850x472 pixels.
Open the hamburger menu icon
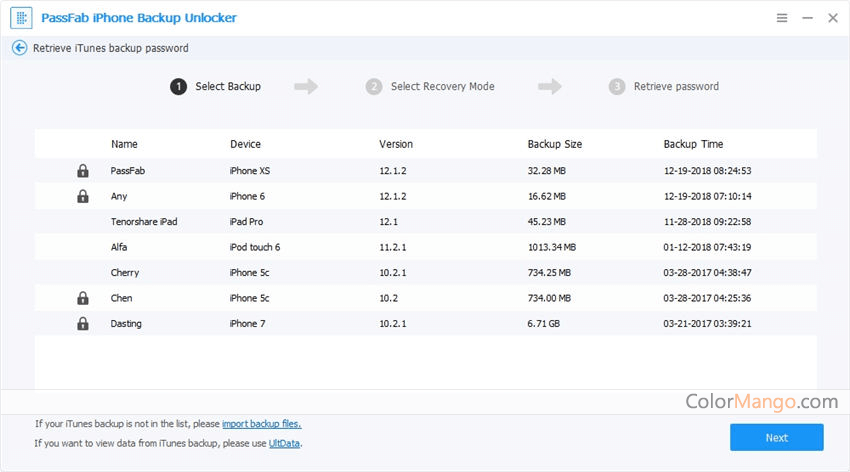click(782, 18)
